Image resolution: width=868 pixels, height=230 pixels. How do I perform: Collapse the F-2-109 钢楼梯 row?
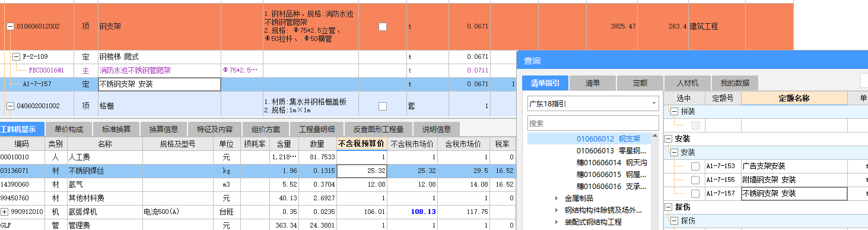click(x=17, y=57)
